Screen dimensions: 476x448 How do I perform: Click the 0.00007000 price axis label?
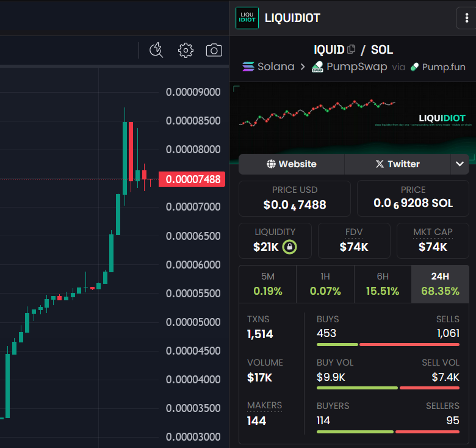click(193, 207)
